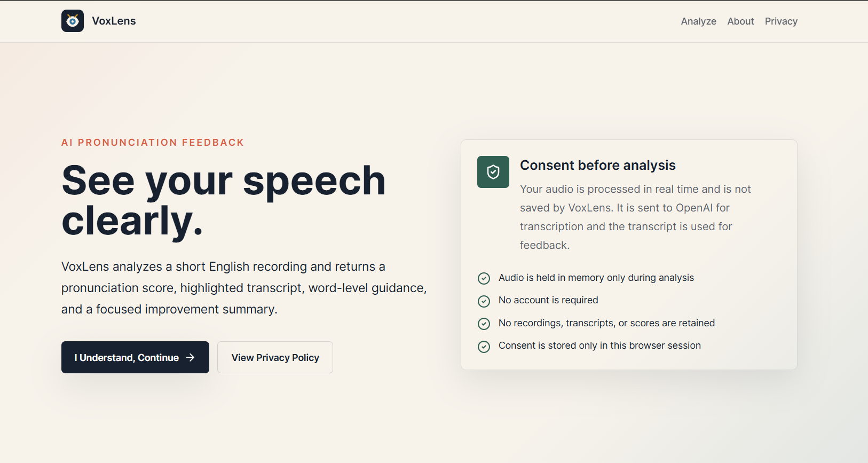Open the Privacy navigation link
This screenshot has width=868, height=463.
coord(781,21)
